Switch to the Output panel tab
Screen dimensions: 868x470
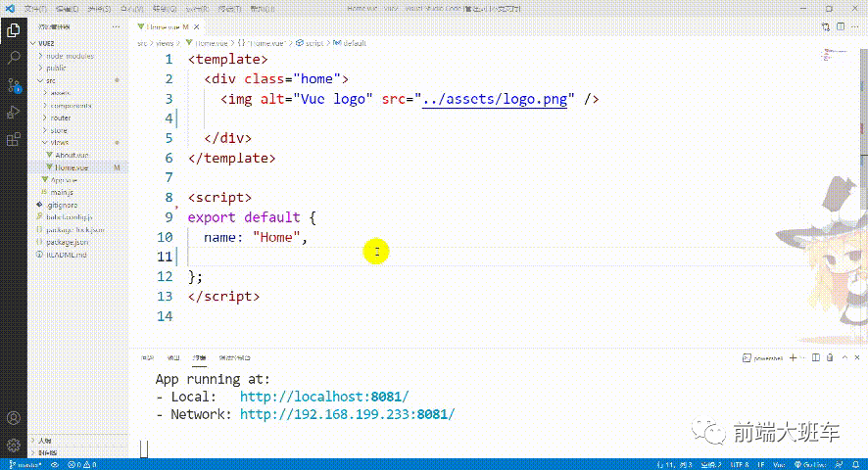(173, 358)
